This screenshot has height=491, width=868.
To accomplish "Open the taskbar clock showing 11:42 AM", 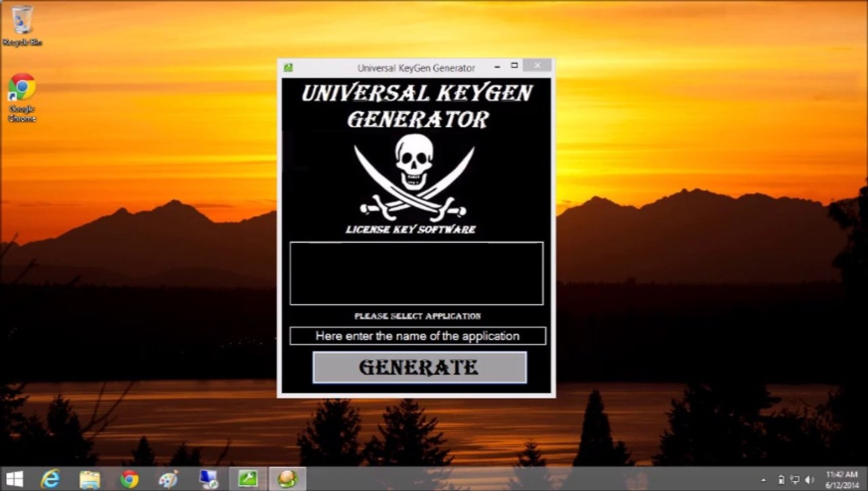I will [x=841, y=479].
